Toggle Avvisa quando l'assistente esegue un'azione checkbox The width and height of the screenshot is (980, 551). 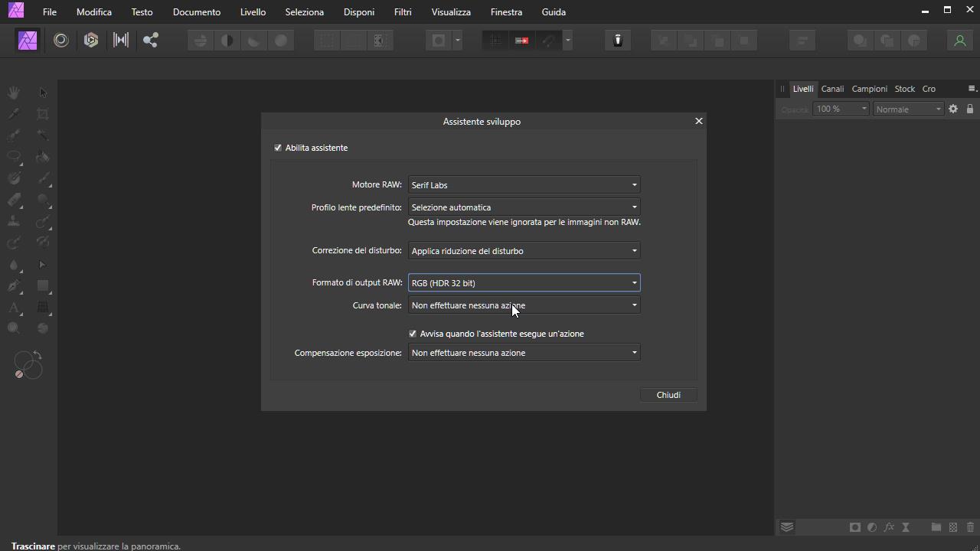tap(413, 334)
